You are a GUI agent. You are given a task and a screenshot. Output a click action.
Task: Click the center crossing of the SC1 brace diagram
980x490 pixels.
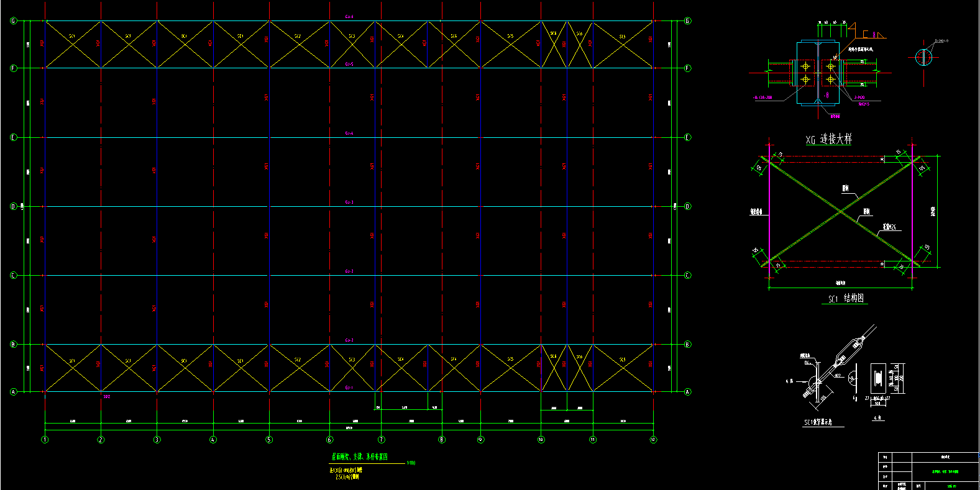pos(841,212)
